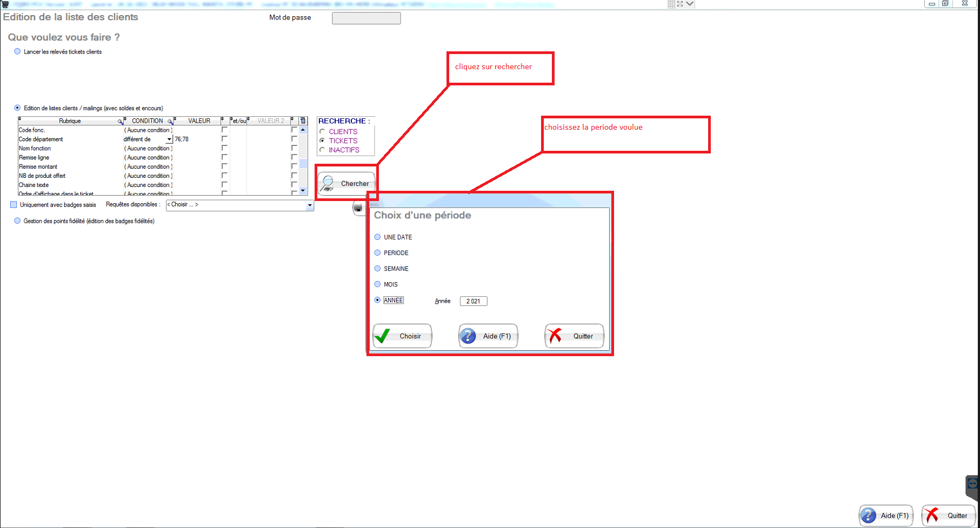Click the fullscreen expand icon in title bar
The image size is (980, 528).
[x=680, y=4]
